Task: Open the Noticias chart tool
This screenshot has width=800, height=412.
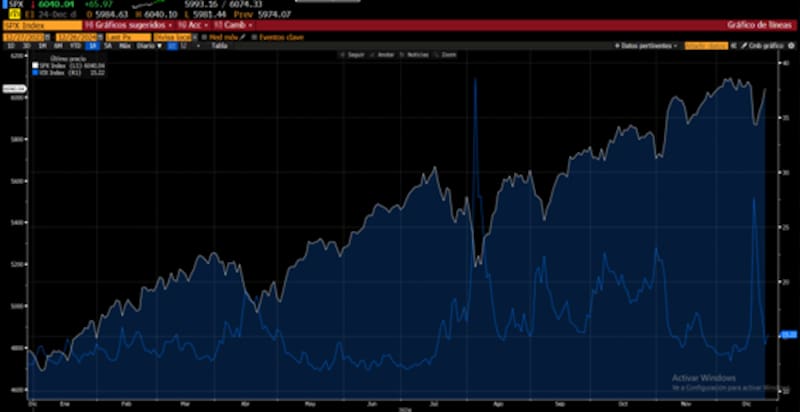Action: tap(415, 54)
